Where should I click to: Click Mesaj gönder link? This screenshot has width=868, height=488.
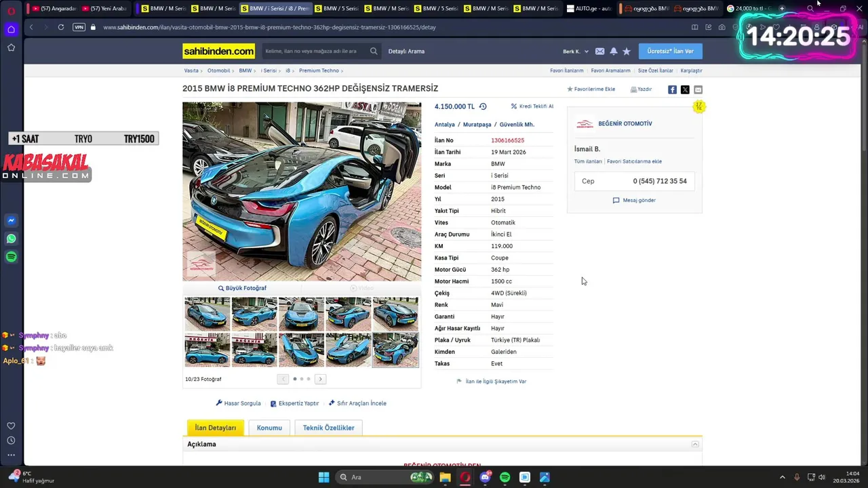coord(634,201)
